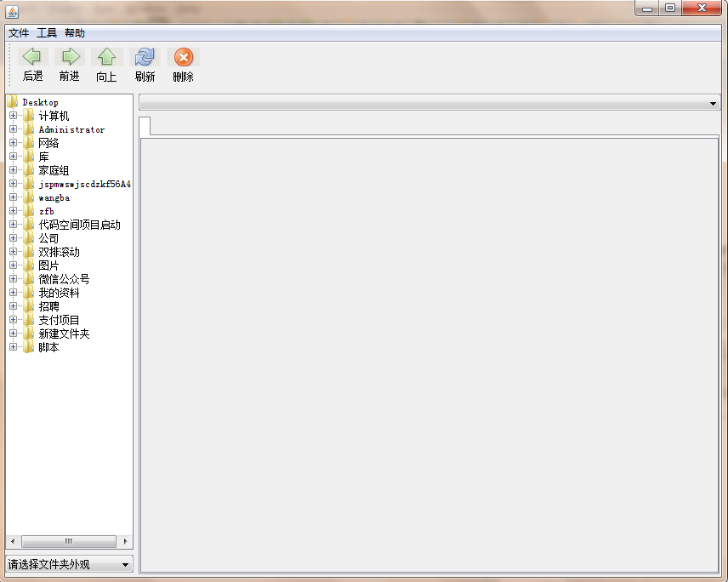Click the Java icon in title bar

tap(12, 11)
